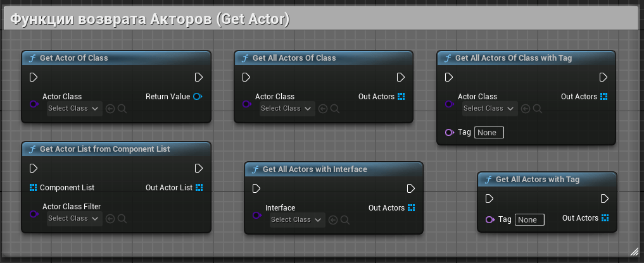Click the Component List array input pin
Image resolution: width=644 pixels, height=263 pixels.
coord(34,188)
